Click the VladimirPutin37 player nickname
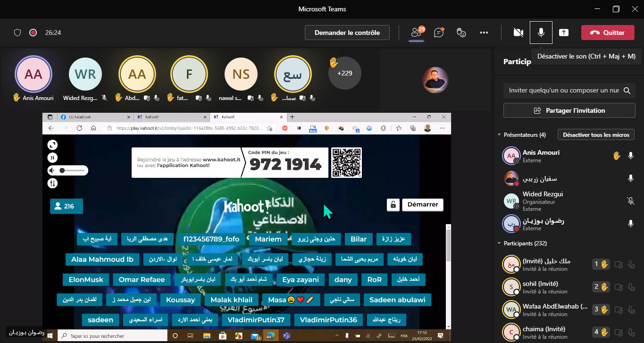The image size is (644, 343). [256, 320]
